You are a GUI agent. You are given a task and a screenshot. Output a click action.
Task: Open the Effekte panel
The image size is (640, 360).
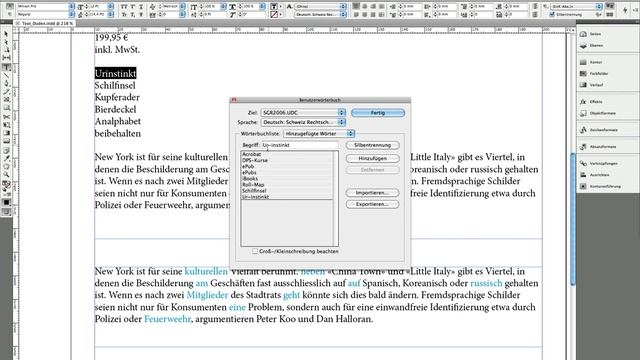[x=596, y=102]
